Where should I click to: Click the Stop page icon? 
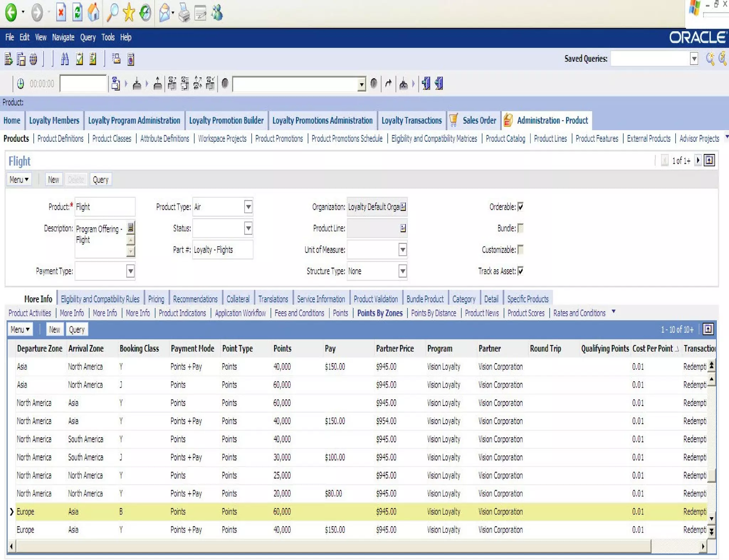point(61,12)
